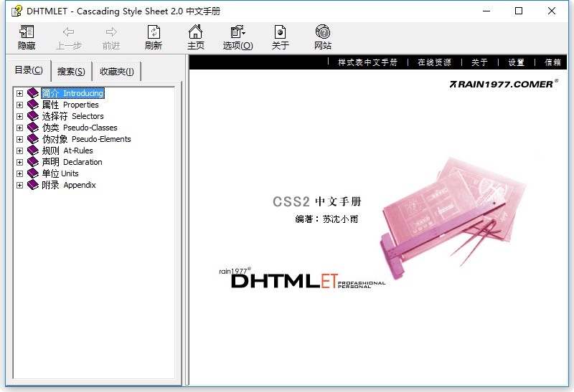Select the 伪类 Pseudo-Classes tree label
Image resolution: width=574 pixels, height=392 pixels.
pos(80,128)
